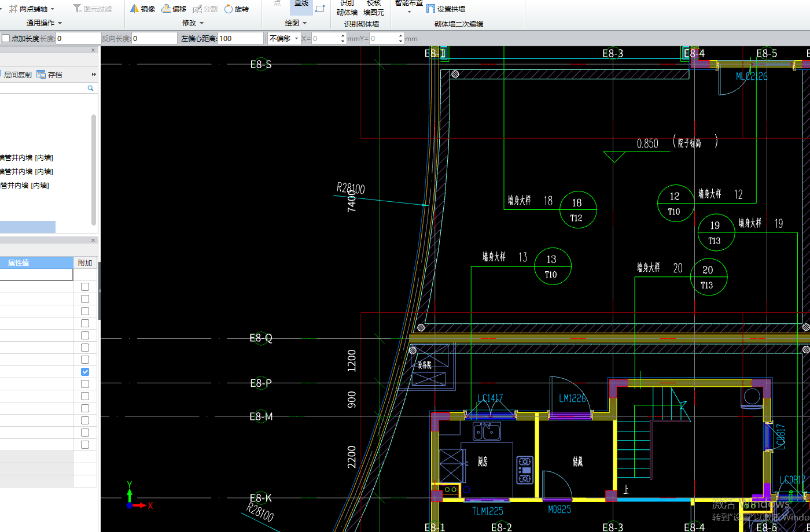Click the 偏移 offset tool

[174, 9]
